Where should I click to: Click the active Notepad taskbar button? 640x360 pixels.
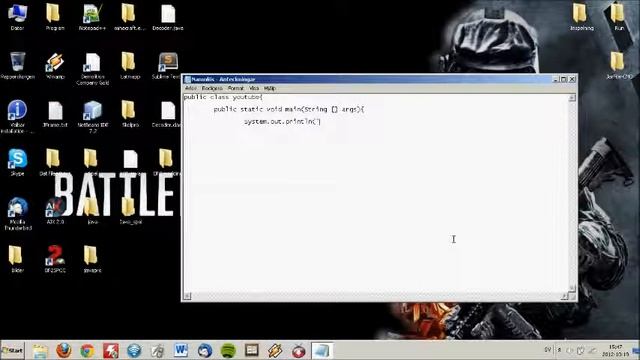click(322, 351)
